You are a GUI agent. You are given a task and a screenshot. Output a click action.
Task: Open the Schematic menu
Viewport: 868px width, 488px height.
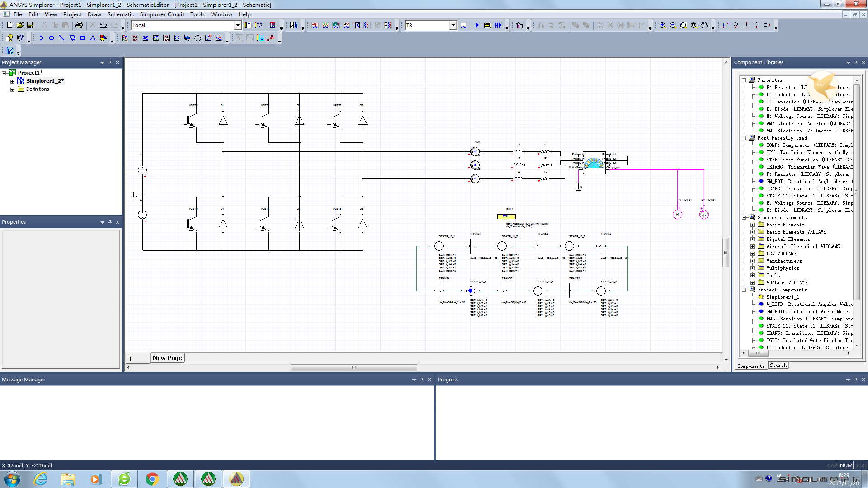point(120,14)
